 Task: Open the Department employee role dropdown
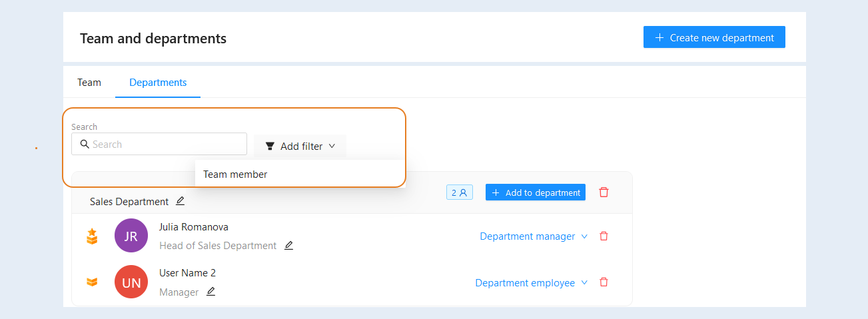pyautogui.click(x=531, y=283)
